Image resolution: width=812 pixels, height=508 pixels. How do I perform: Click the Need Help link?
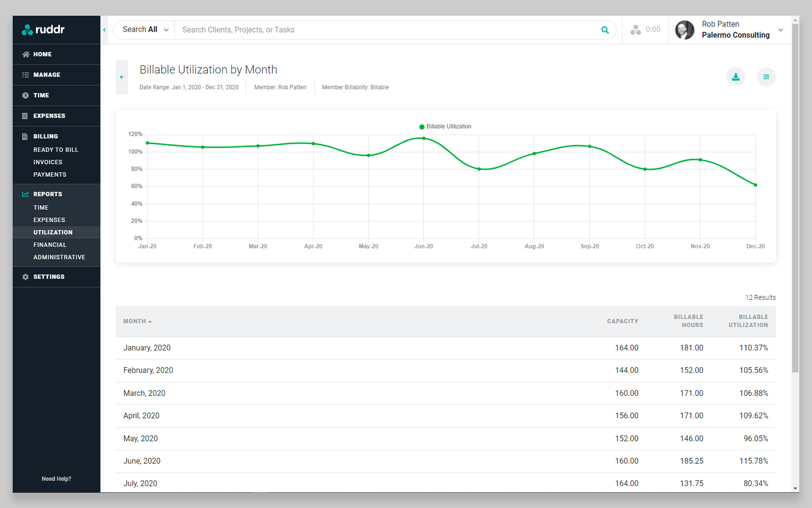(56, 478)
